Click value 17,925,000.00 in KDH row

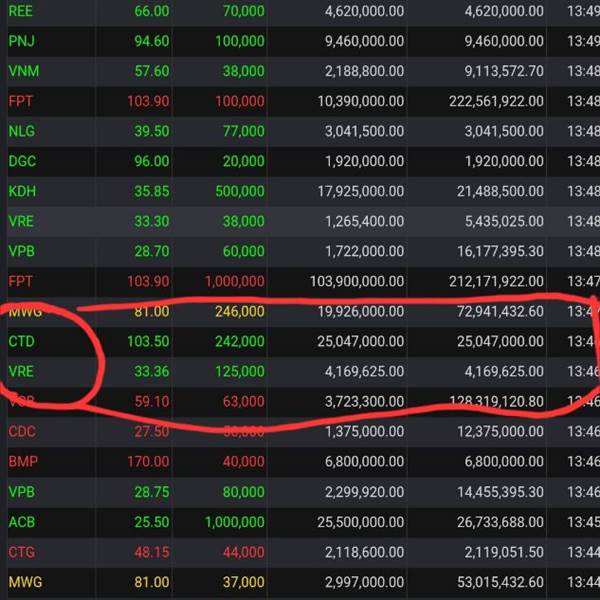(360, 191)
